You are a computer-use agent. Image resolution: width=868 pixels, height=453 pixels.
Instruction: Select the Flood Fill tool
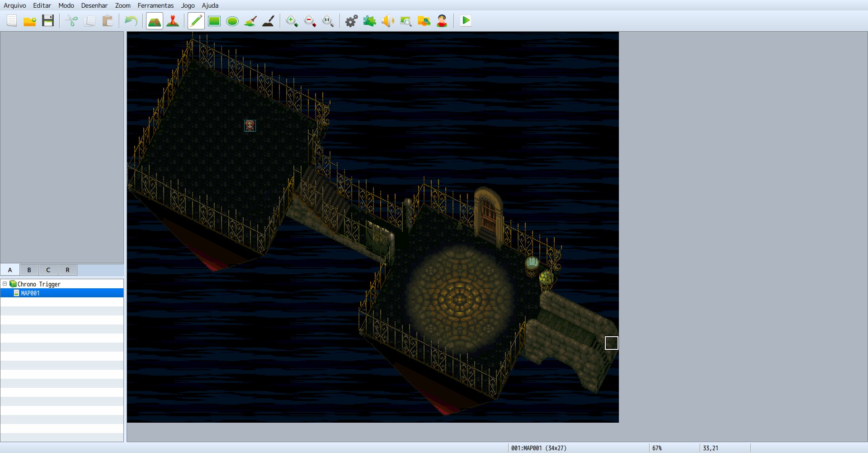pyautogui.click(x=250, y=21)
